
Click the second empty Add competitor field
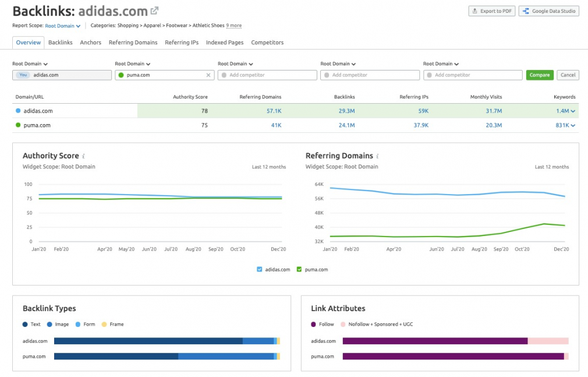click(370, 75)
